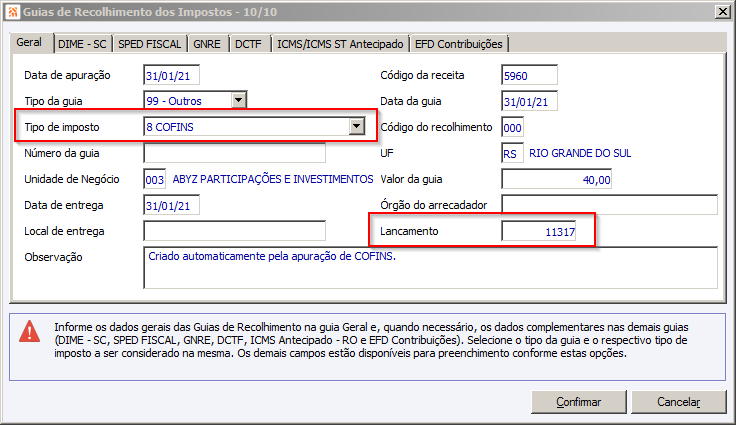The width and height of the screenshot is (736, 425).
Task: Click the Código da receita field 5960
Action: [x=529, y=75]
